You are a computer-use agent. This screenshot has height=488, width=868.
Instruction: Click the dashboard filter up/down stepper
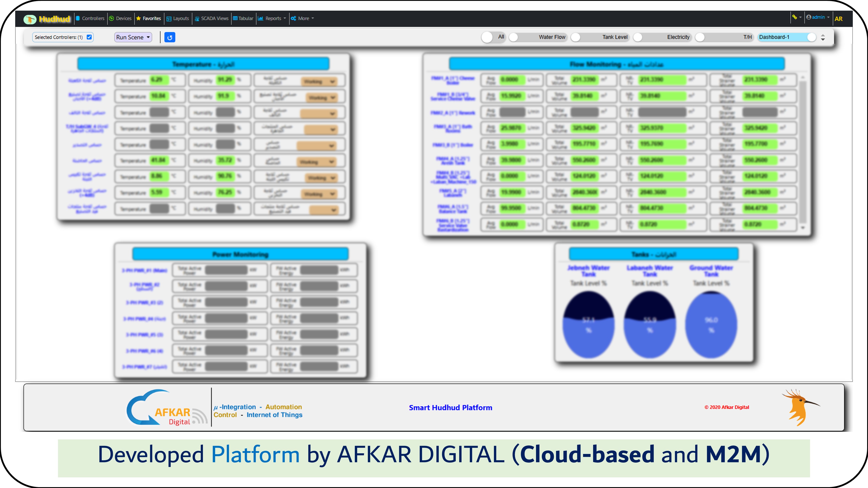823,37
